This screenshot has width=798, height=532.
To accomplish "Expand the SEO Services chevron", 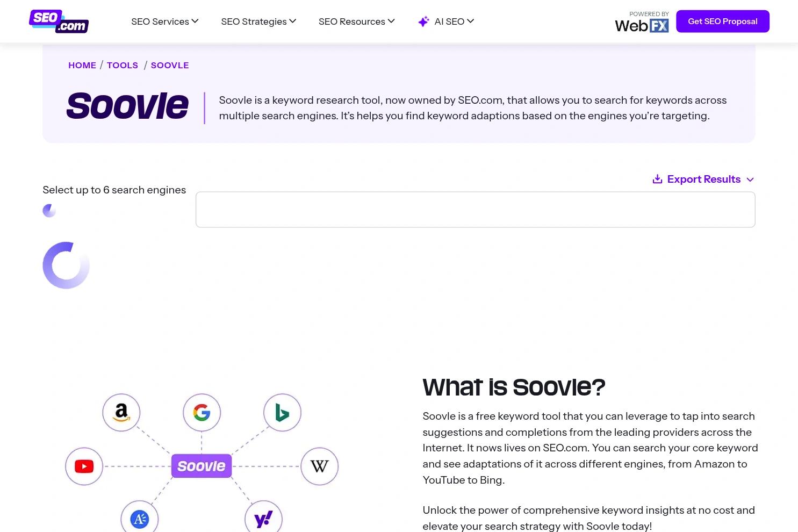I will coord(195,21).
